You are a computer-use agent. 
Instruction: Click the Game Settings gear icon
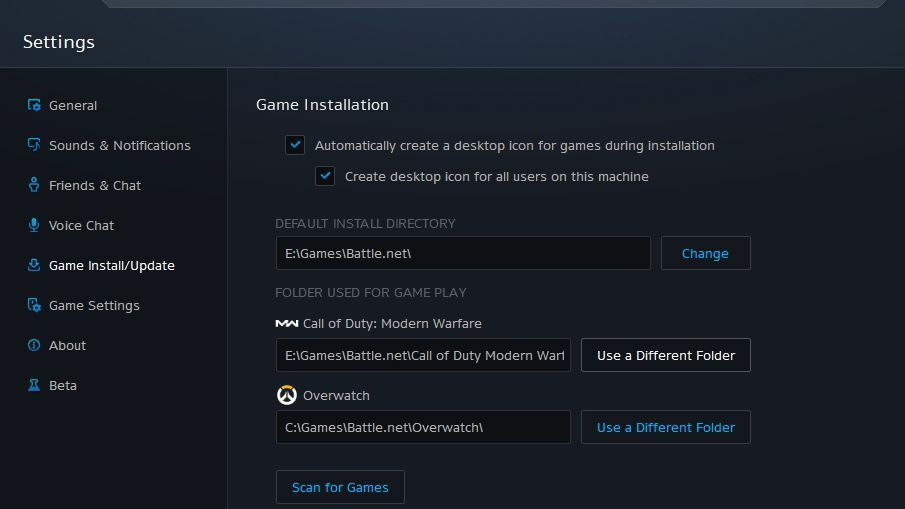tap(34, 305)
